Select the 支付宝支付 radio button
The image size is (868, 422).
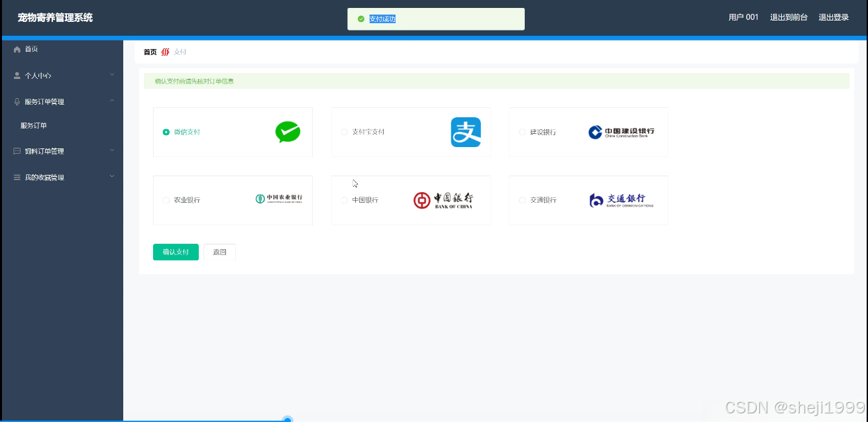(x=344, y=132)
